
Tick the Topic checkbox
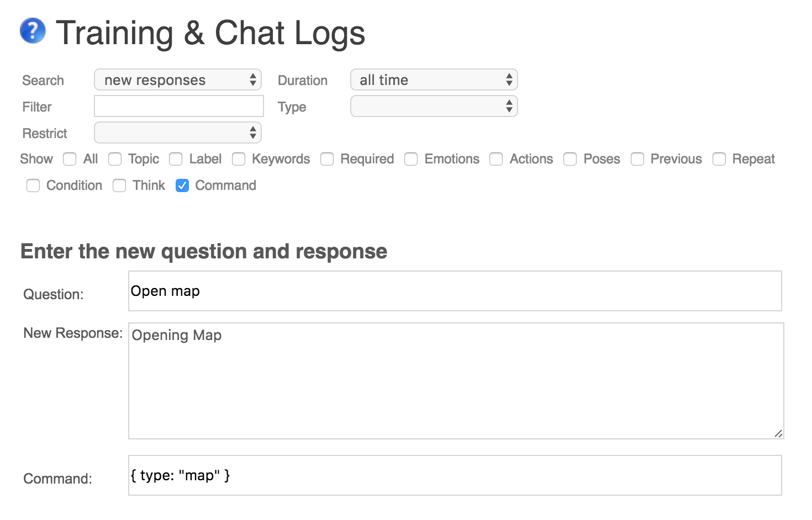point(115,159)
